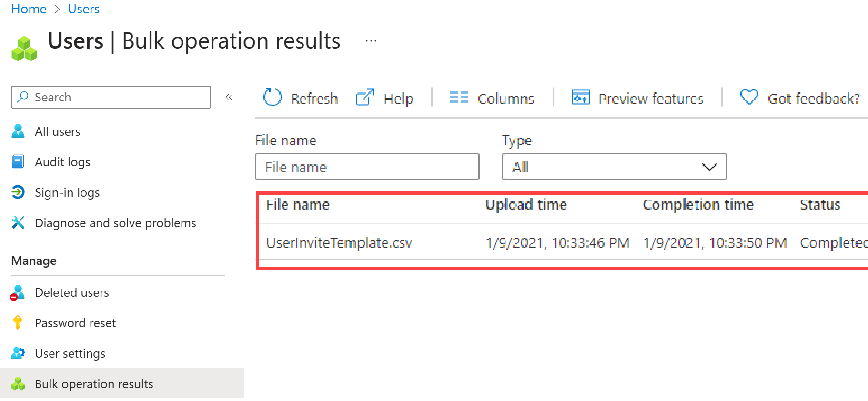Sort by File name column header
Image resolution: width=868 pixels, height=401 pixels.
click(x=298, y=204)
